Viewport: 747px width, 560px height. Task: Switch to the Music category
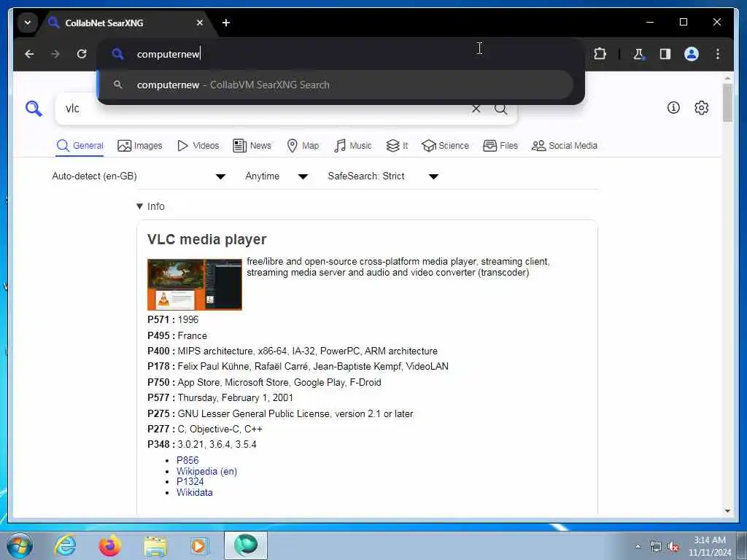[x=352, y=146]
